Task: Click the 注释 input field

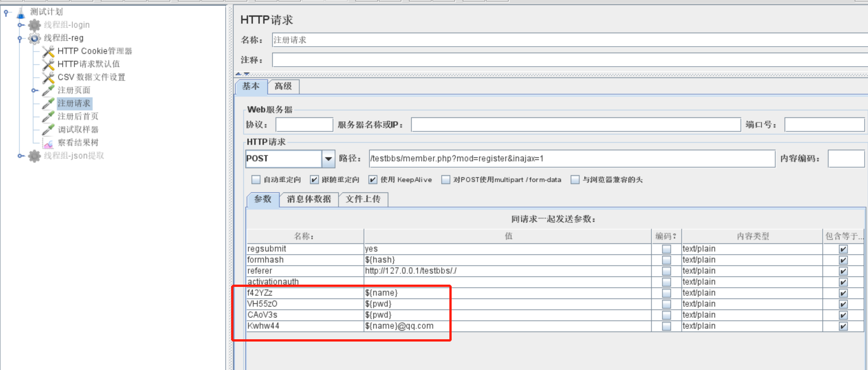Action: click(569, 60)
